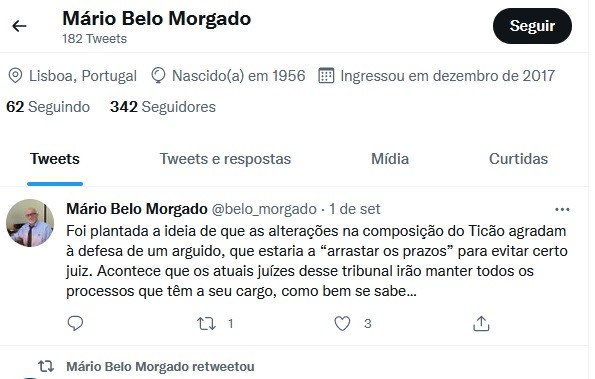Go back using the left arrow icon

coord(19,26)
